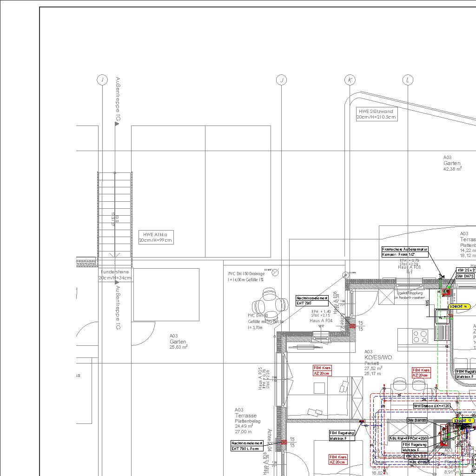Select the yellow SCHACHT 14 tag
This screenshot has height=476, width=476.
[459, 307]
